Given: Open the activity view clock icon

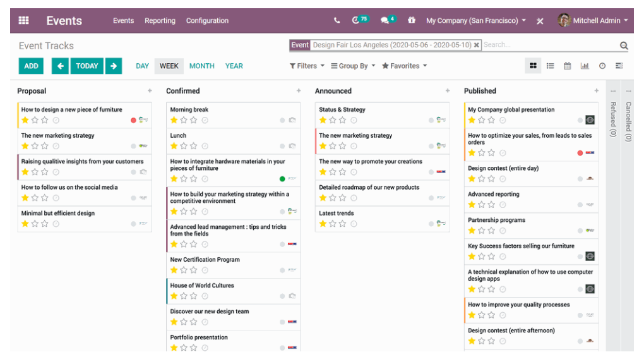Looking at the screenshot, I should 603,65.
